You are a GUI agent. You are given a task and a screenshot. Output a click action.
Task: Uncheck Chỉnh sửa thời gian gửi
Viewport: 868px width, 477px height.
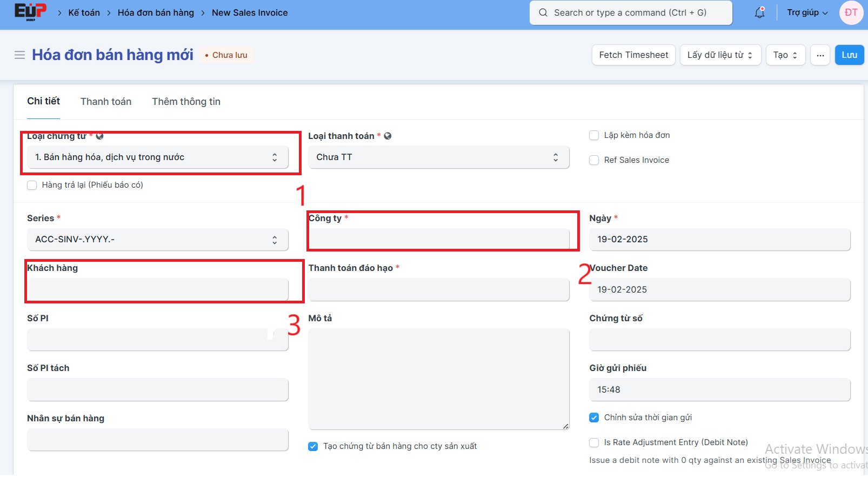pyautogui.click(x=594, y=418)
